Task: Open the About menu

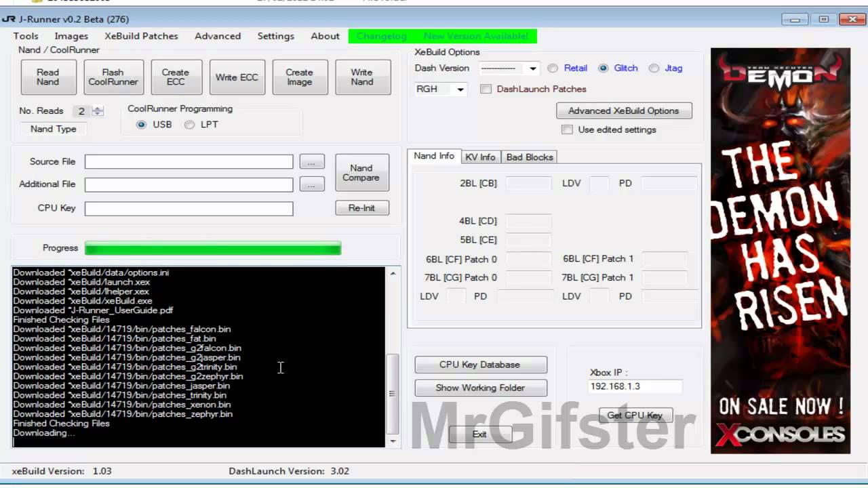Action: (325, 36)
